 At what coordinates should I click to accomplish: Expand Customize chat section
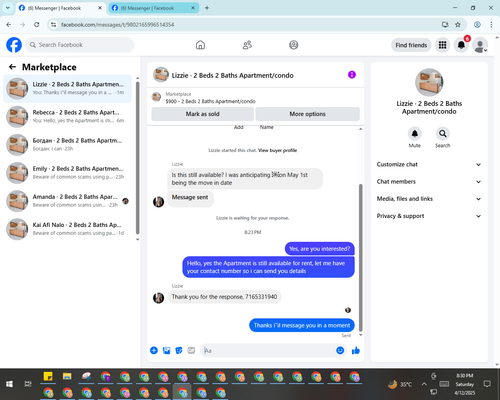(429, 164)
